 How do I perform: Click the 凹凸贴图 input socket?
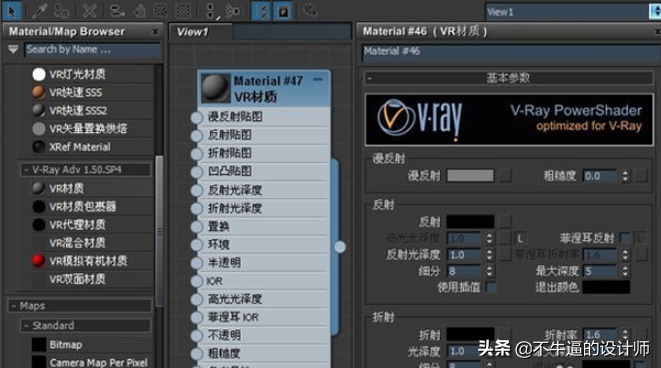pos(196,172)
